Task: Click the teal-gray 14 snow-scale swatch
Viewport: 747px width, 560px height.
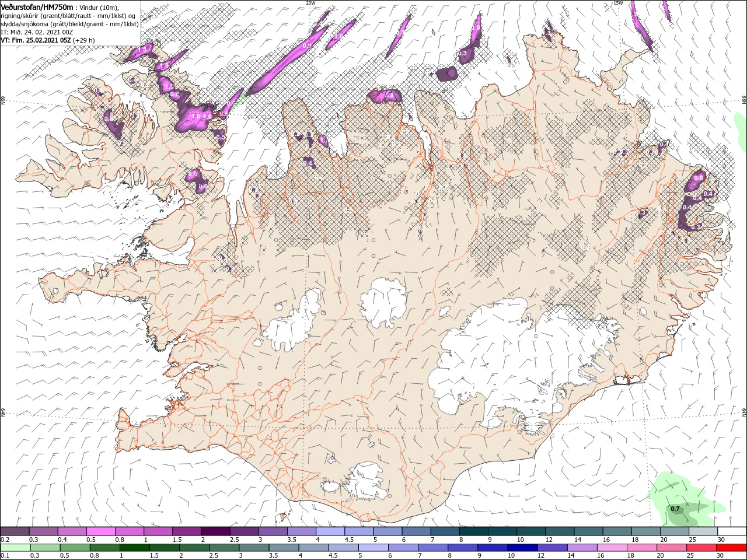Action: tap(588, 531)
